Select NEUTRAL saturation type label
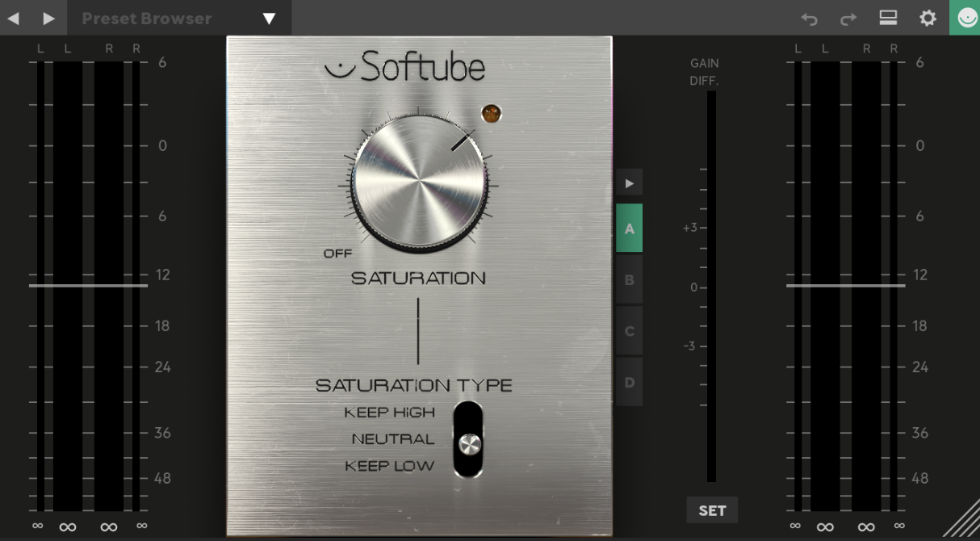 tap(393, 439)
